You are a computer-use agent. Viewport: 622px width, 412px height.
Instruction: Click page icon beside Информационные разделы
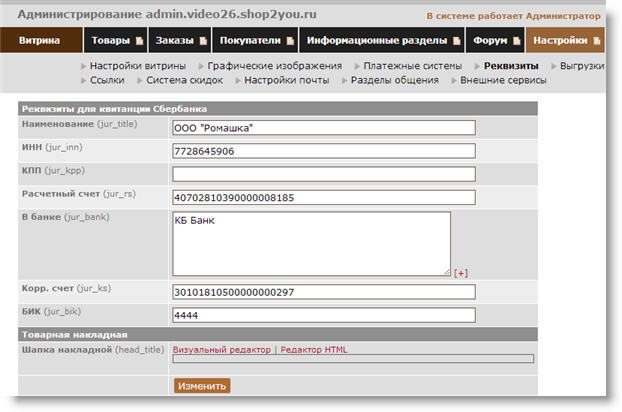[x=457, y=40]
